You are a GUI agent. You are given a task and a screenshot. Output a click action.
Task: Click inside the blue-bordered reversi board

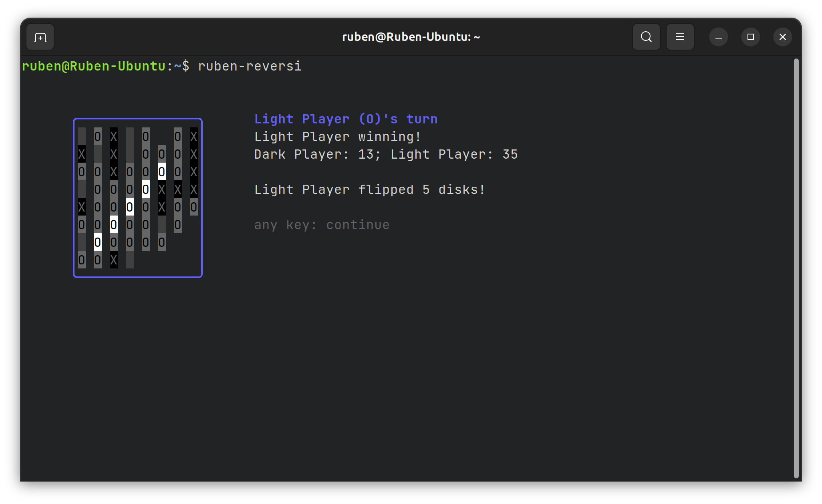[x=137, y=196]
